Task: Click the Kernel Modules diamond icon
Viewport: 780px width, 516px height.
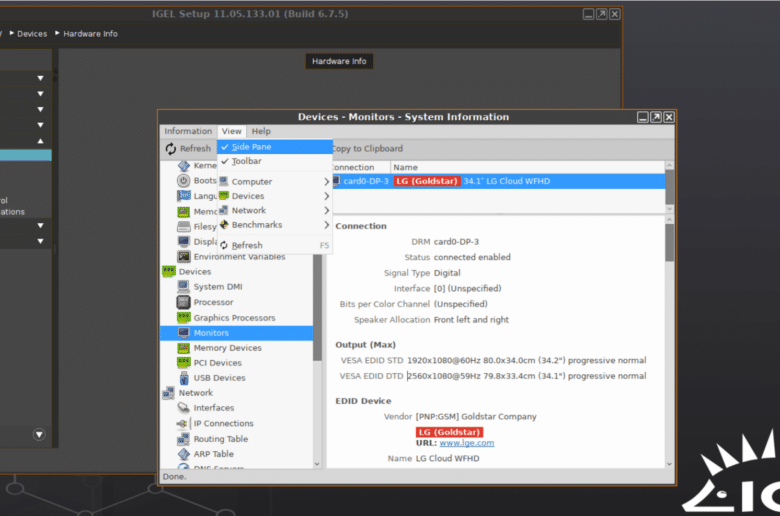Action: pos(184,165)
